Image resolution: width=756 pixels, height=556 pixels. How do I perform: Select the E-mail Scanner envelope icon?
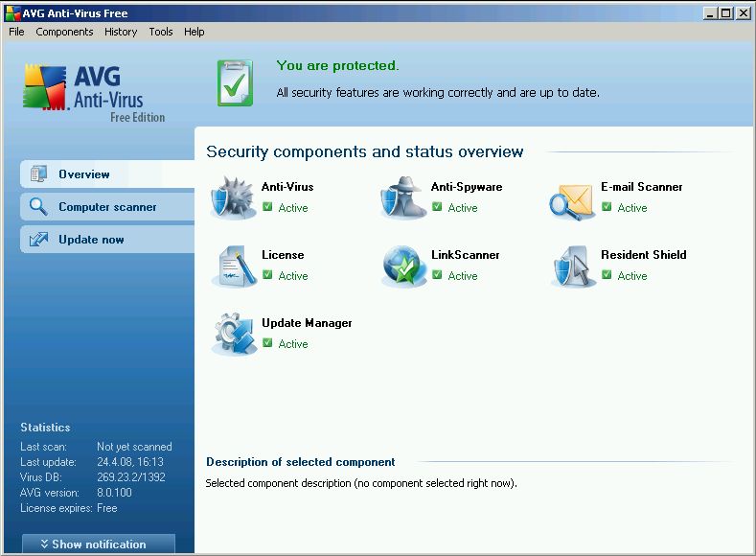tap(572, 200)
